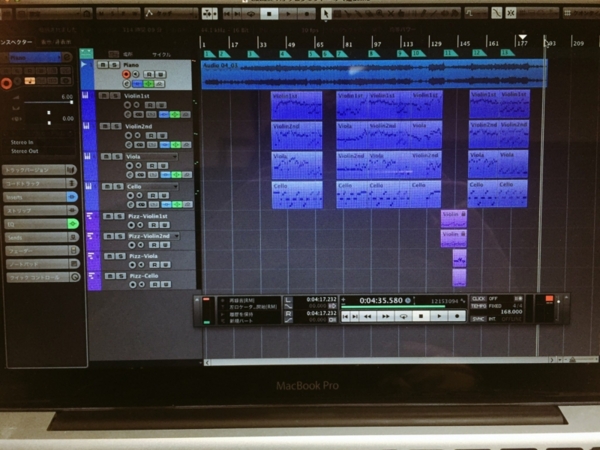The height and width of the screenshot is (450, 600).
Task: Expand the Sends inspector section
Action: point(37,237)
